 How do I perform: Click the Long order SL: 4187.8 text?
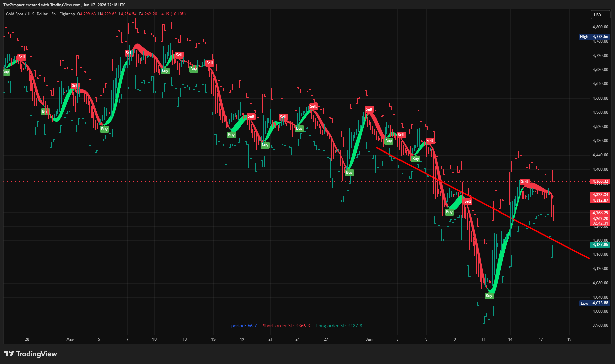(339, 326)
